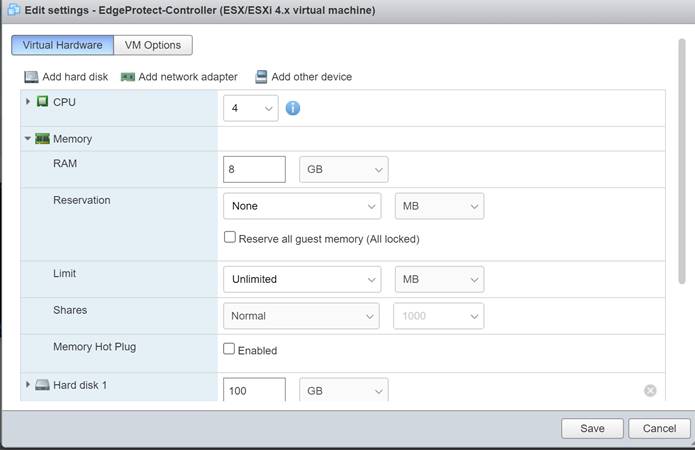Click the Reservation label text
The width and height of the screenshot is (695, 450).
coord(82,200)
